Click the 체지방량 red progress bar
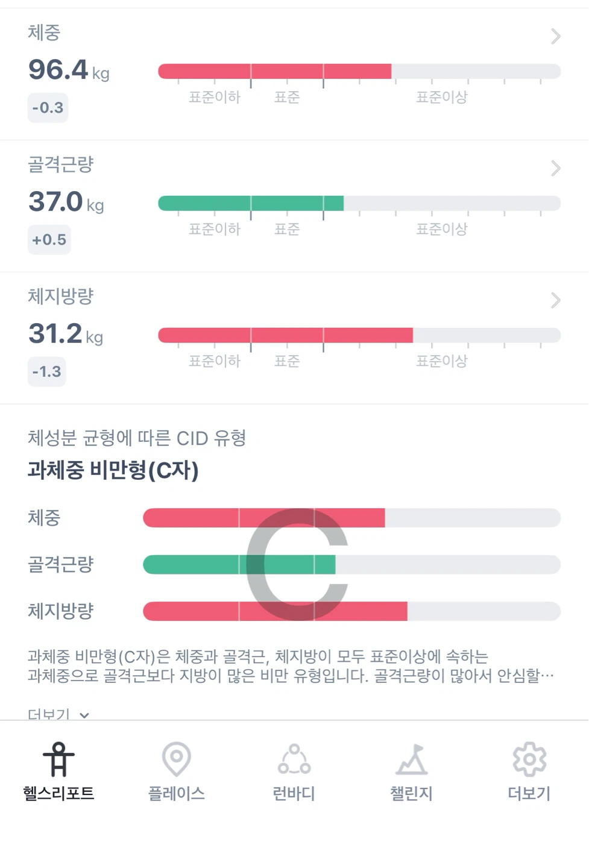 click(x=285, y=336)
